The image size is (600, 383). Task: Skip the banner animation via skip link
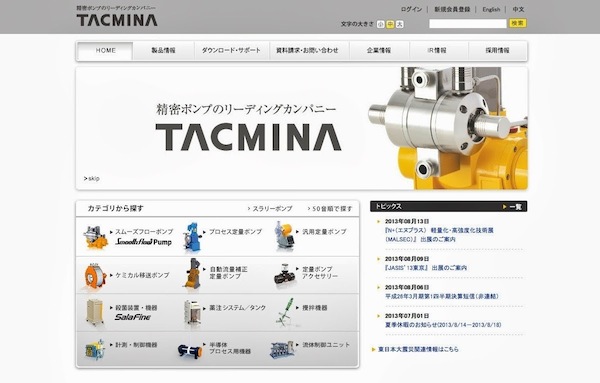(x=92, y=179)
